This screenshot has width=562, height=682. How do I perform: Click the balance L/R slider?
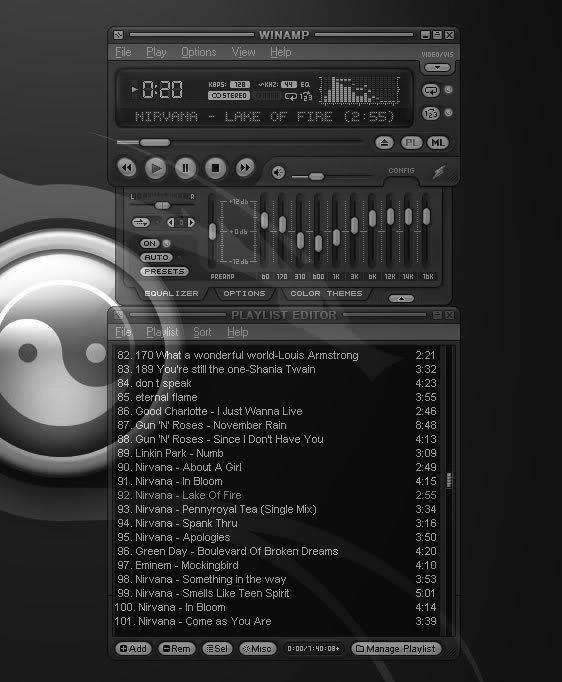point(162,205)
